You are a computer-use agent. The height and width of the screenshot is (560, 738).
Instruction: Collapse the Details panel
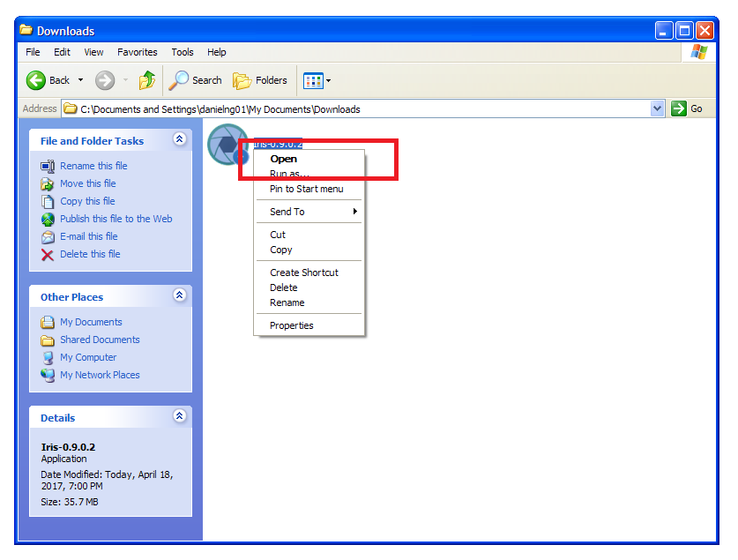pos(180,416)
